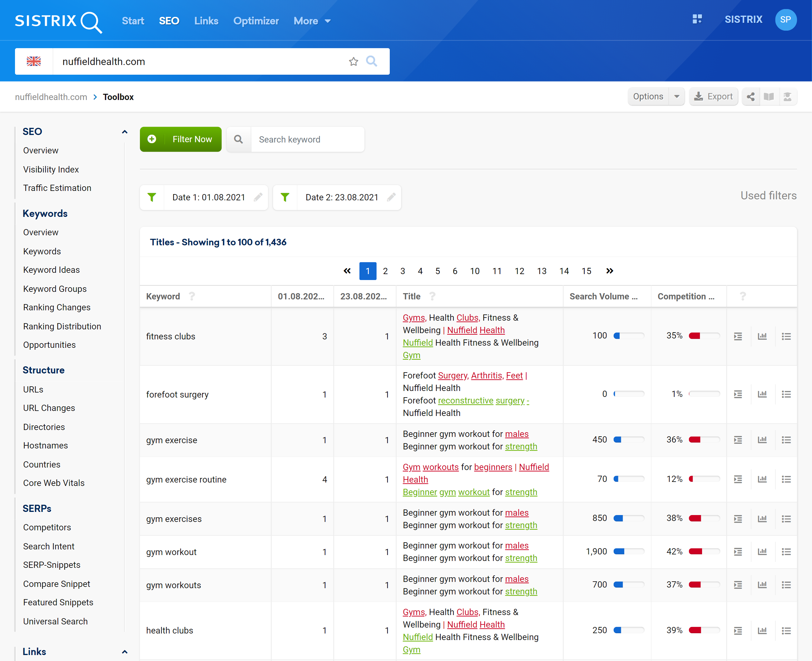Open ranking history chart for forefoot surgery

pos(762,394)
